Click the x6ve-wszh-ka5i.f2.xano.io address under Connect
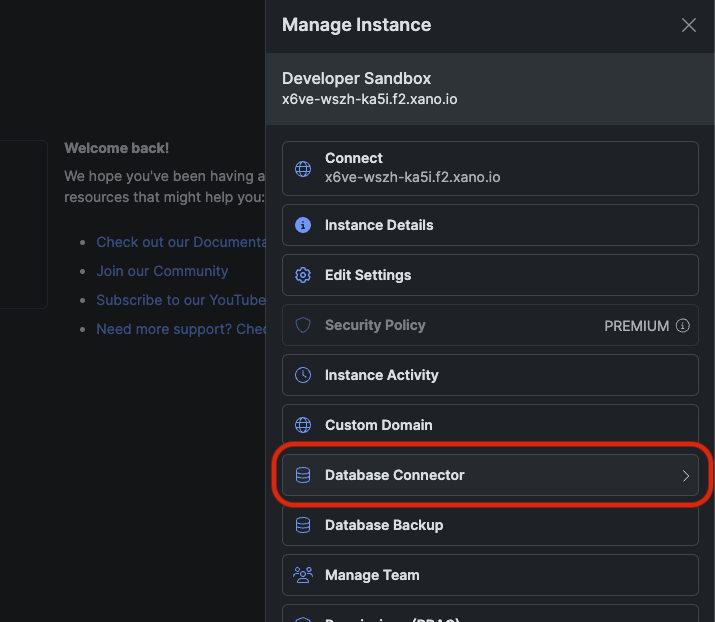Viewport: 715px width, 622px height. coord(413,177)
